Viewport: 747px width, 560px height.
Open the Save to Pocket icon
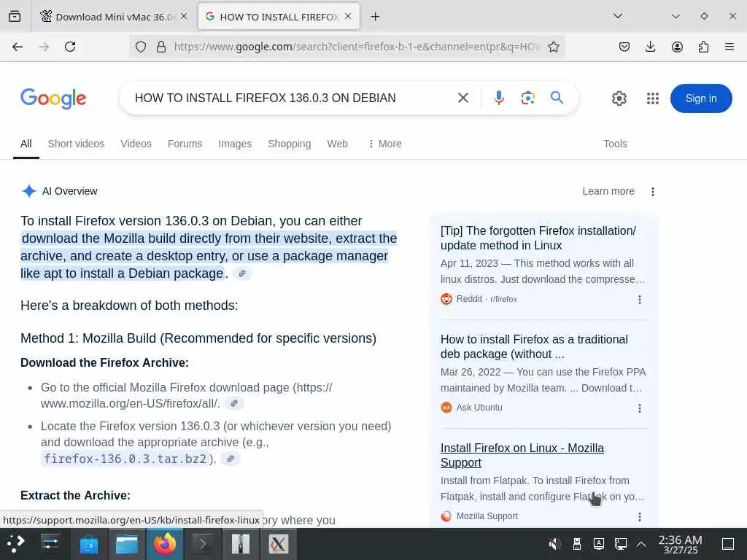click(624, 47)
